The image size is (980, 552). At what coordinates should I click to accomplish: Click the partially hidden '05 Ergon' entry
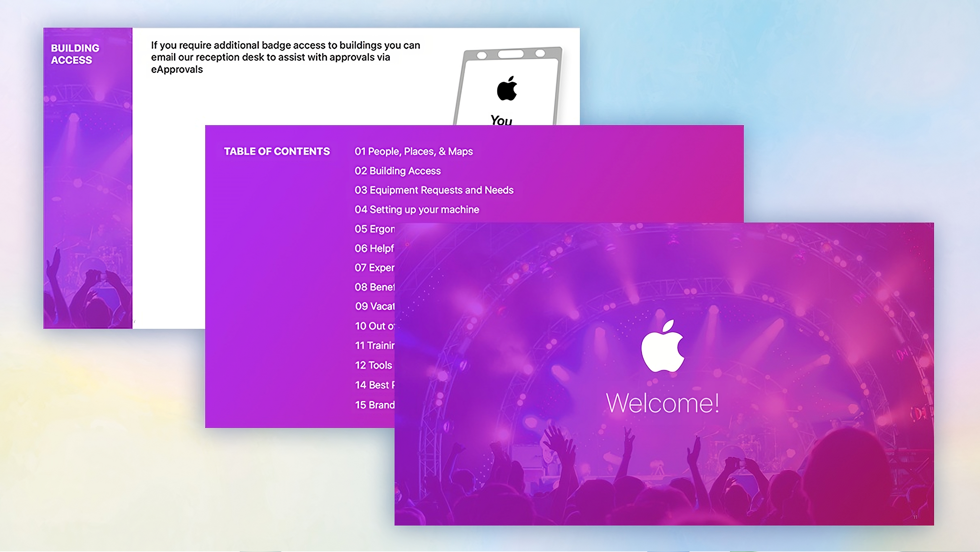pos(374,229)
